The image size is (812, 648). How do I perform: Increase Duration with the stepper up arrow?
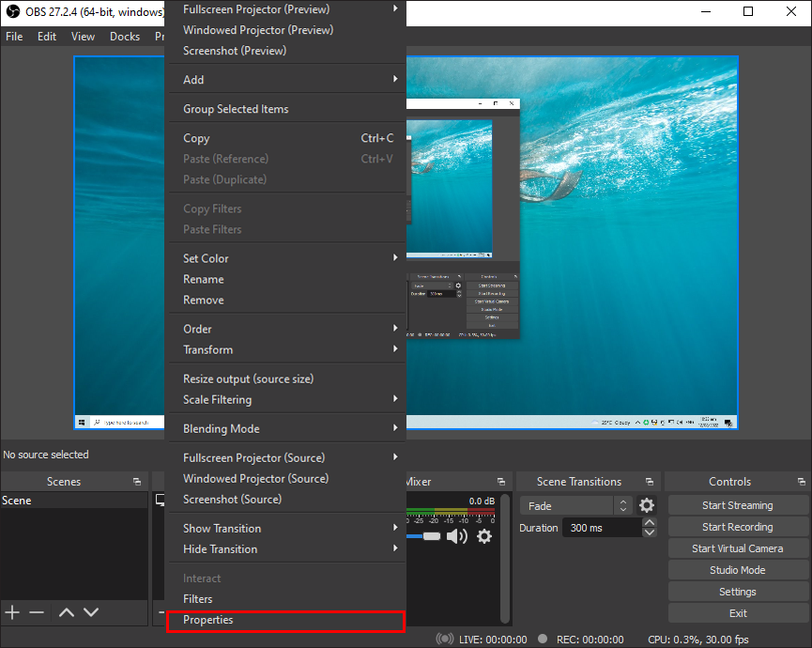649,521
